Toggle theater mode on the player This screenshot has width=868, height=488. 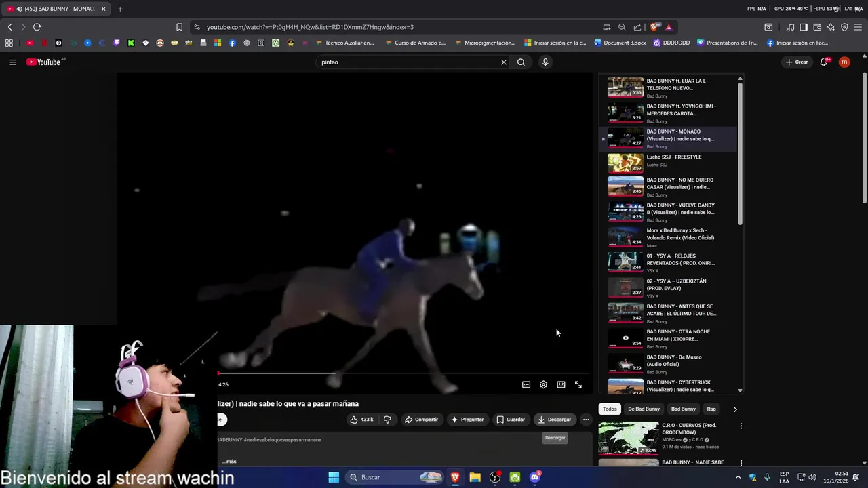[561, 384]
